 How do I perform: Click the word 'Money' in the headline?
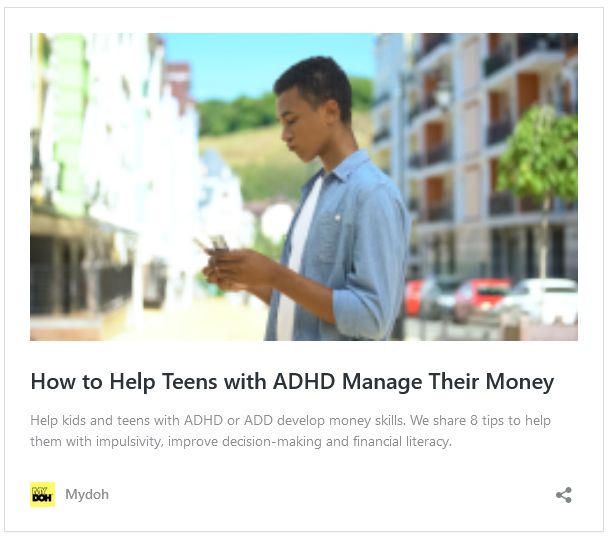pos(520,382)
